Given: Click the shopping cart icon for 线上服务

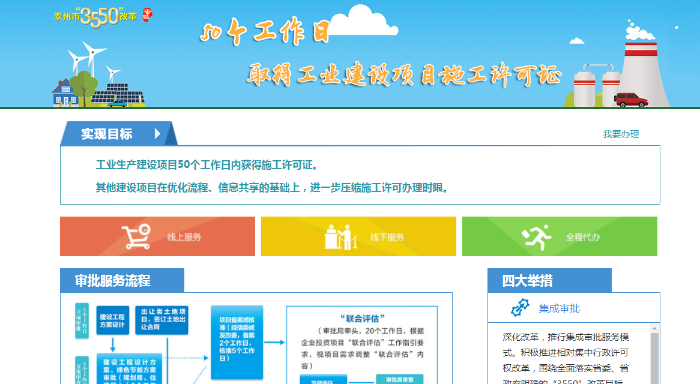Looking at the screenshot, I should (137, 236).
